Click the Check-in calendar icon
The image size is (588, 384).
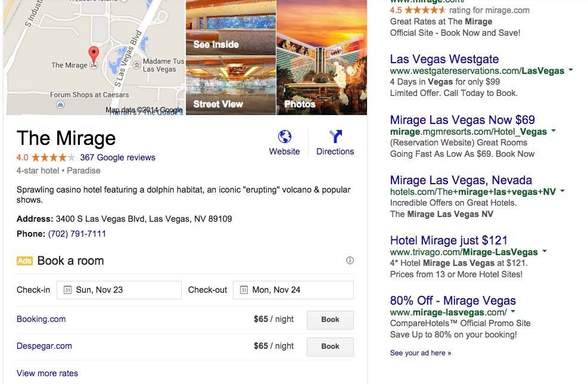coord(67,290)
